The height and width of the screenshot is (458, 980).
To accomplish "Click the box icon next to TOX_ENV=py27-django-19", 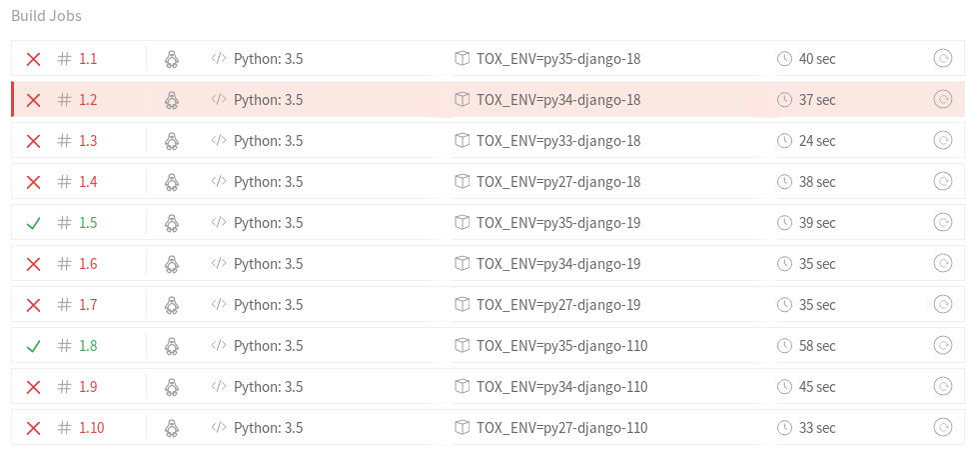I will point(462,305).
